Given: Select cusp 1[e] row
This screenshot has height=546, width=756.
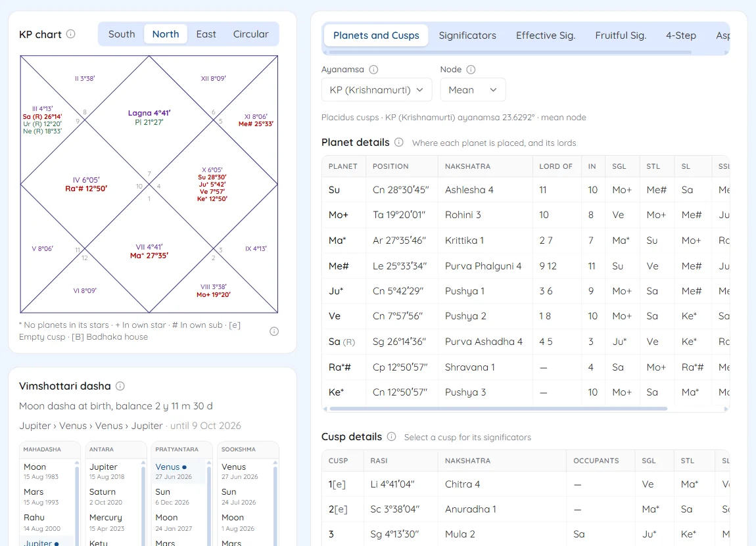Looking at the screenshot, I should 525,484.
